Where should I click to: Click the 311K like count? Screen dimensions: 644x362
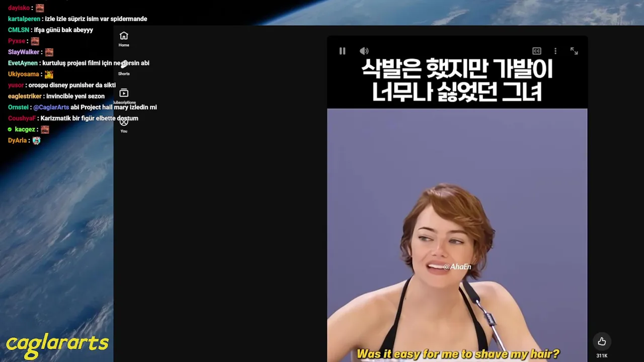point(602,355)
